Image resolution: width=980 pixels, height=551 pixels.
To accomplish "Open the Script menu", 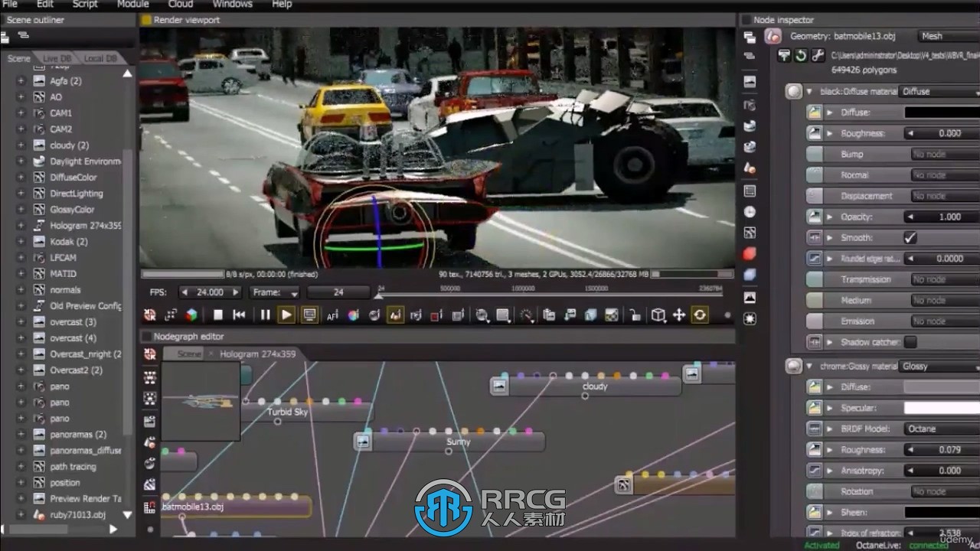I will [85, 4].
